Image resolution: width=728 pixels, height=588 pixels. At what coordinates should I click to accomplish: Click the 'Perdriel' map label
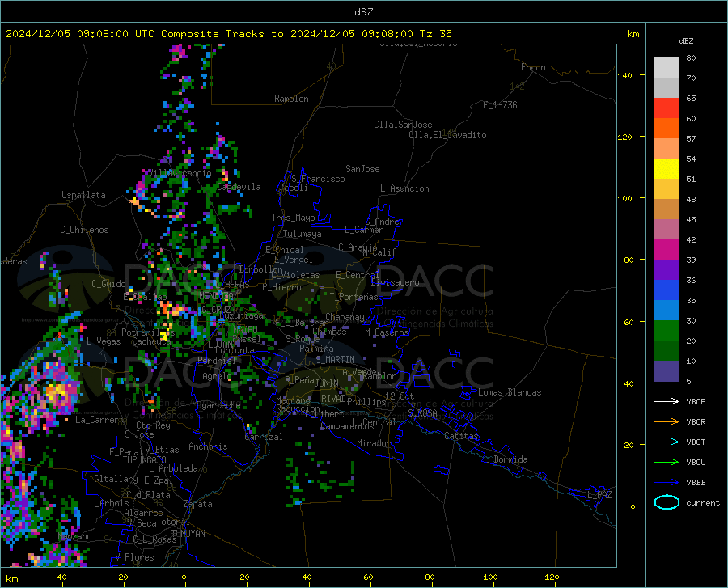click(x=217, y=360)
